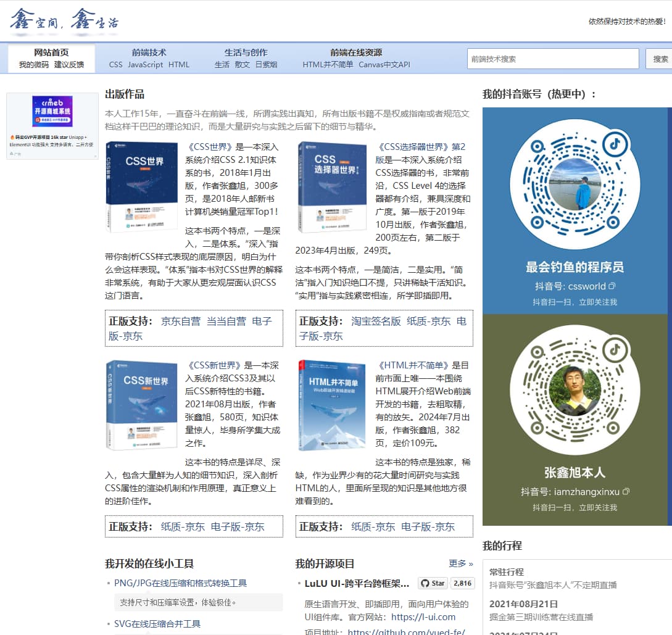Viewport: 672px width, 635px height.
Task: Open the PNG/JPG在线压缩和格式转换工具 link
Action: point(180,583)
